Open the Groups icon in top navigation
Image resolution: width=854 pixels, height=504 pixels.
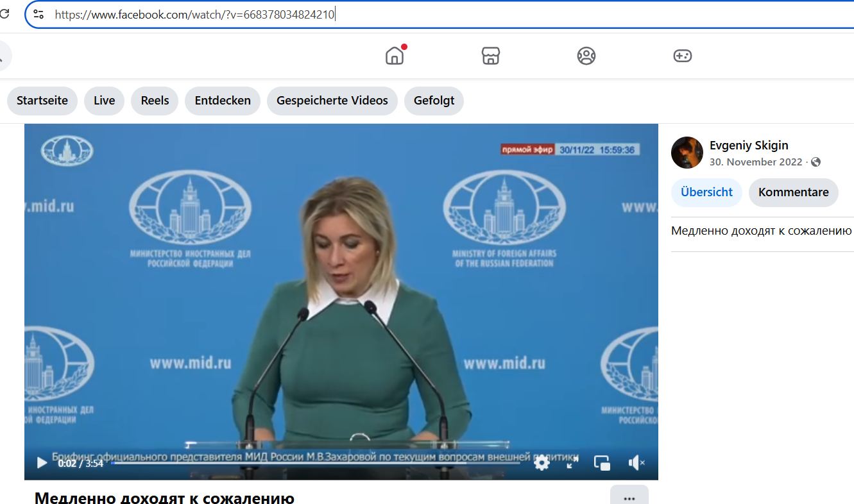(586, 56)
